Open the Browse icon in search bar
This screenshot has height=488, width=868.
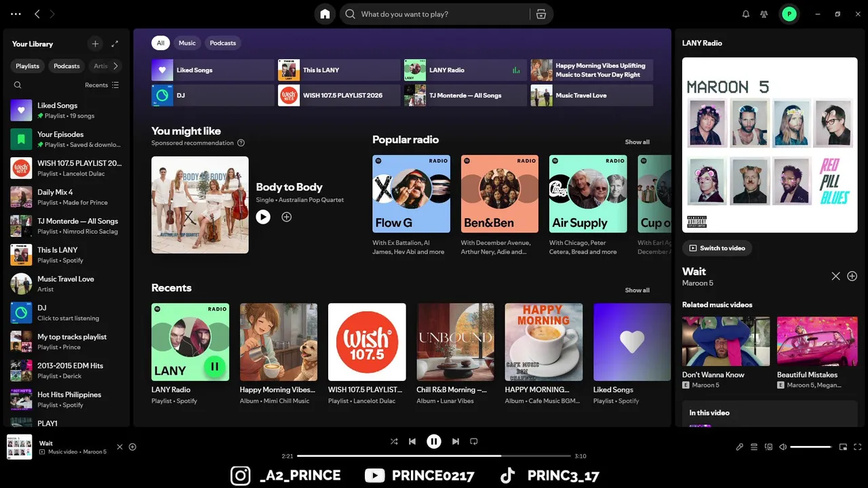[540, 14]
